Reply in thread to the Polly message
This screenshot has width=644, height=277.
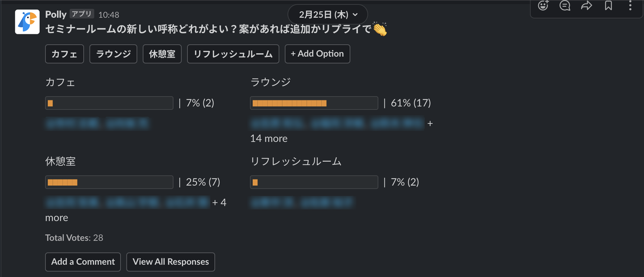tap(565, 6)
